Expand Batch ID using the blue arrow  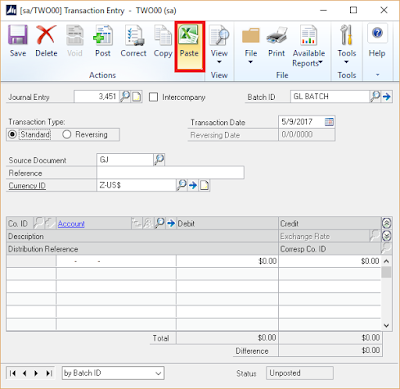coord(386,97)
